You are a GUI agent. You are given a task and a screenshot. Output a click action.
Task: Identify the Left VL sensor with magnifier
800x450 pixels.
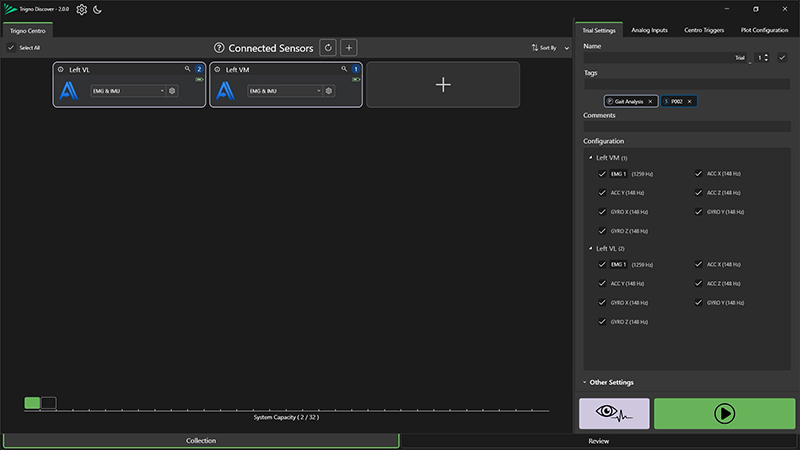coord(187,69)
